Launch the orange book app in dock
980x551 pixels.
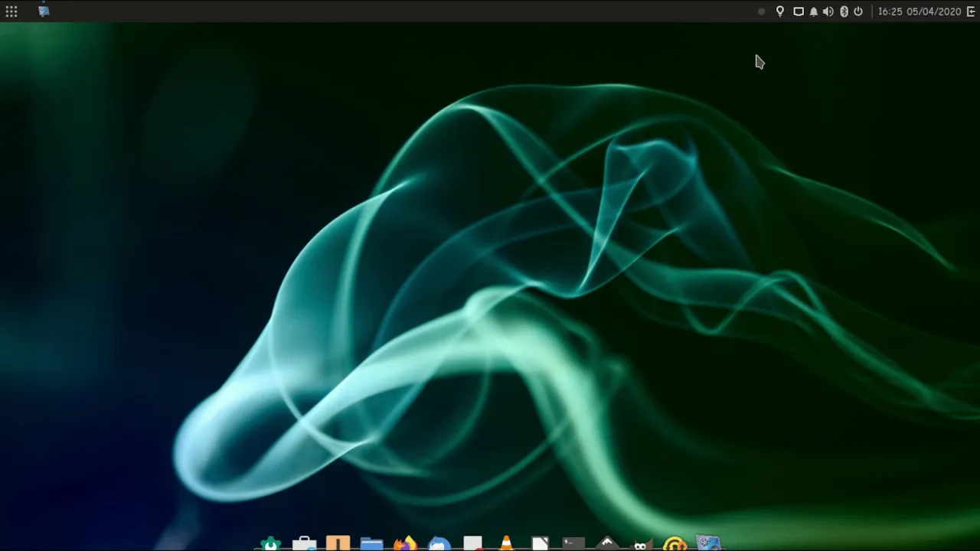[338, 543]
